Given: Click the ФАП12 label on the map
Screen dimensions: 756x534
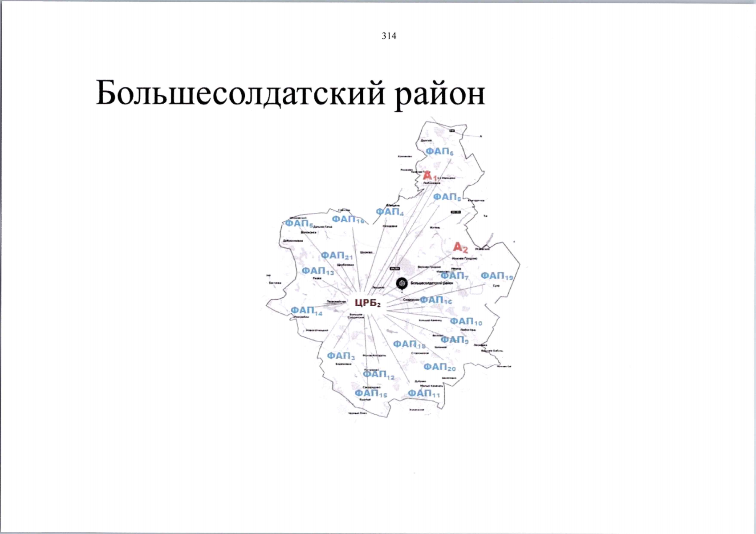Looking at the screenshot, I should (378, 375).
